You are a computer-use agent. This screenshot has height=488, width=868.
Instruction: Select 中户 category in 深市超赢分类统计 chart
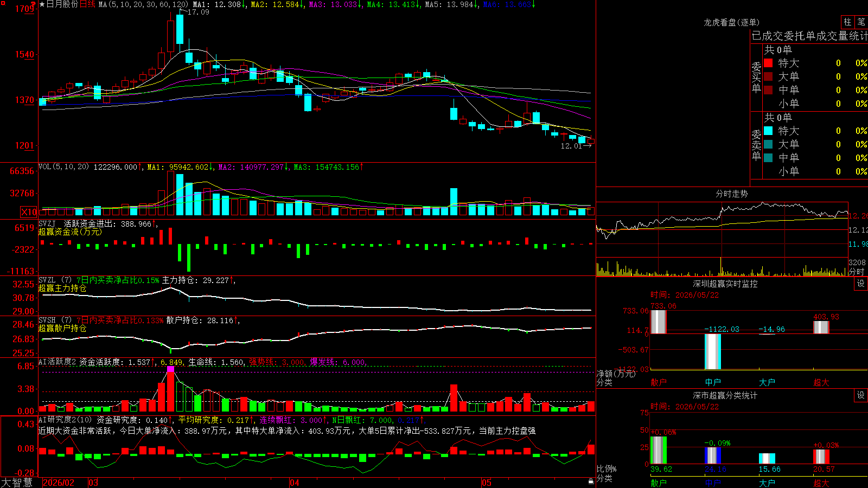[x=713, y=483]
